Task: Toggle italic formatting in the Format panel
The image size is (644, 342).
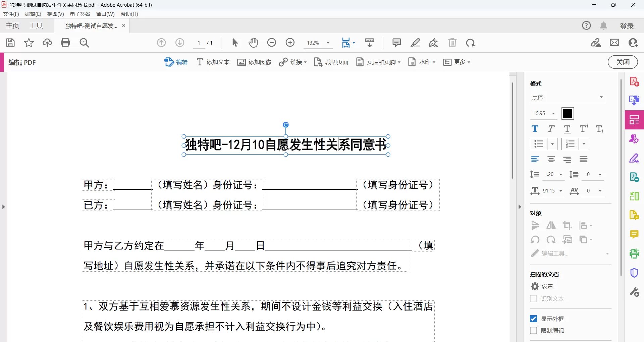Action: [551, 129]
